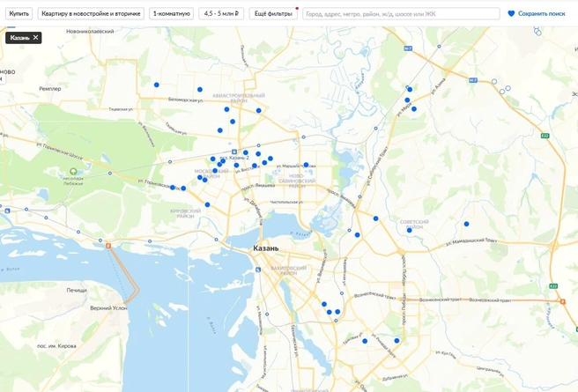This screenshot has height=392, width=578.
Task: Remove the Казань filter chip with X
Action: pyautogui.click(x=35, y=38)
